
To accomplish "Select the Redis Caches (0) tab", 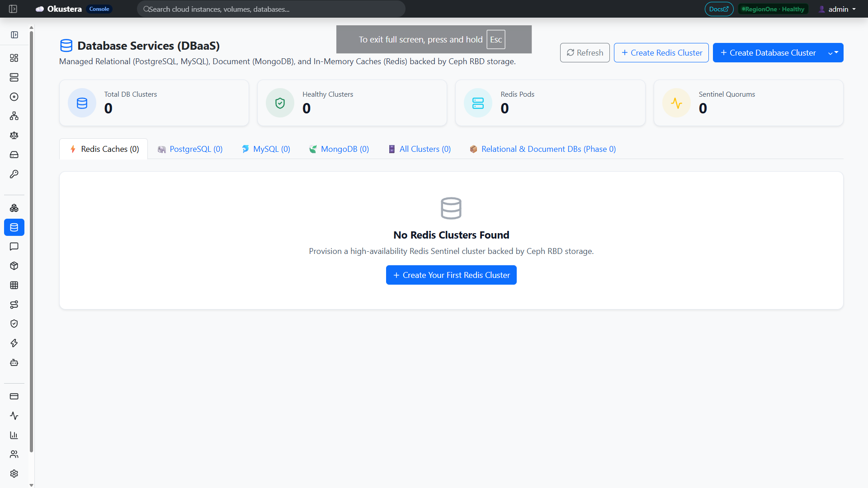I will 104,149.
